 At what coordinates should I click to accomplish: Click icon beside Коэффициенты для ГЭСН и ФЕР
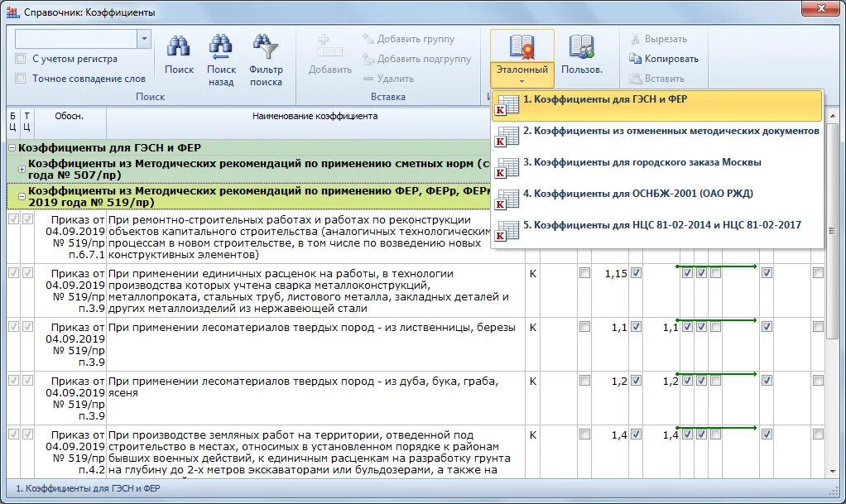pyautogui.click(x=507, y=105)
